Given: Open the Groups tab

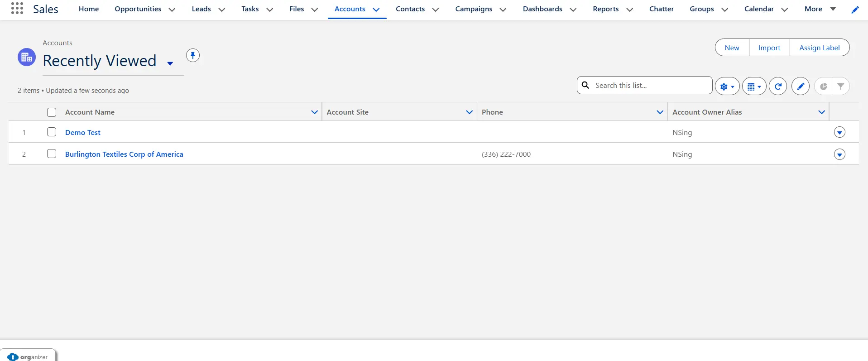Looking at the screenshot, I should pos(702,9).
